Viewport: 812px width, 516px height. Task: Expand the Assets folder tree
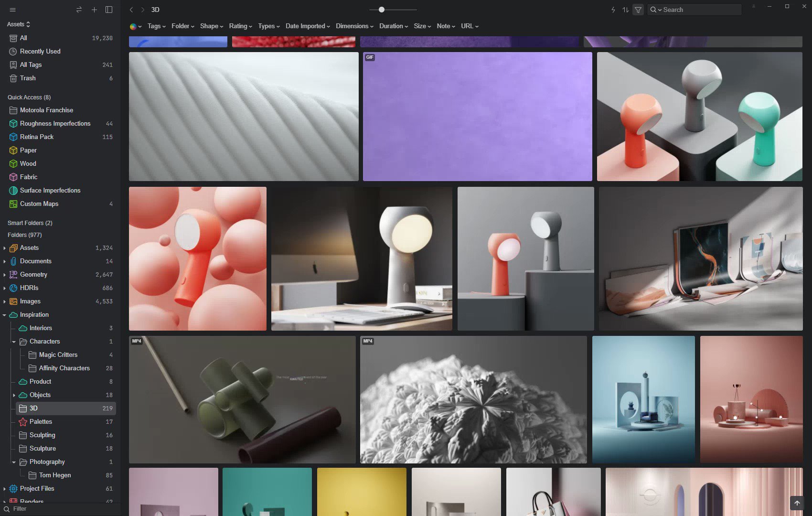click(4, 248)
